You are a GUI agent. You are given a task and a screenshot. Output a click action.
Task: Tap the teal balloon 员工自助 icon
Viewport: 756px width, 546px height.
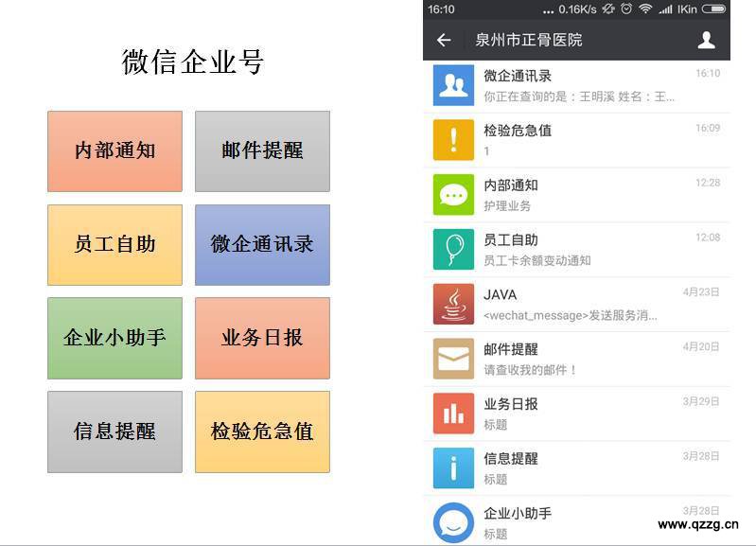pos(453,250)
